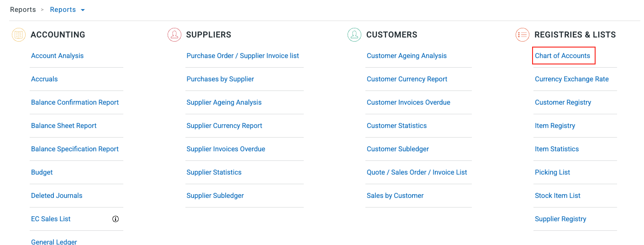The height and width of the screenshot is (245, 644).
Task: Open the General Ledger report
Action: coord(54,242)
